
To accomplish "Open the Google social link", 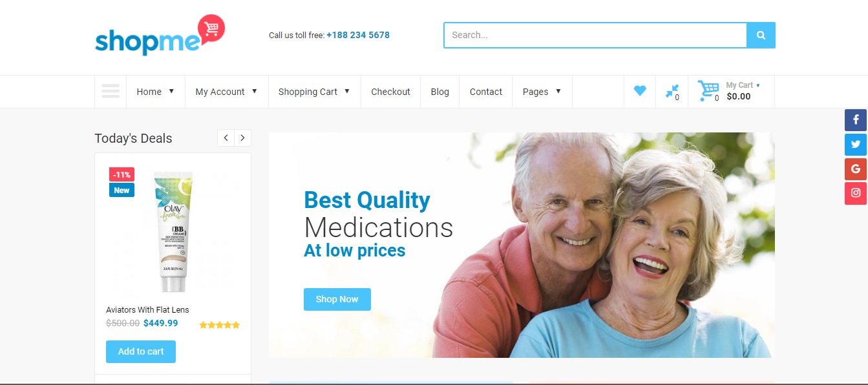I will (x=856, y=169).
